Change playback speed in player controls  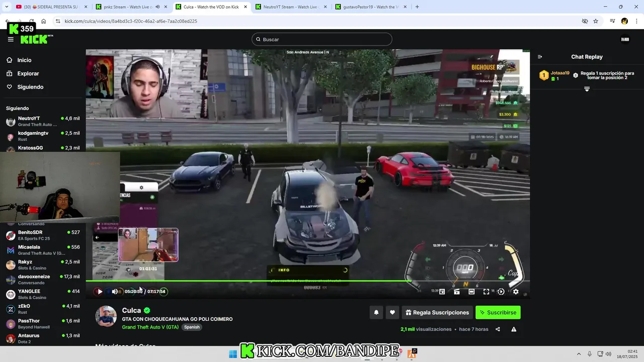pyautogui.click(x=501, y=292)
